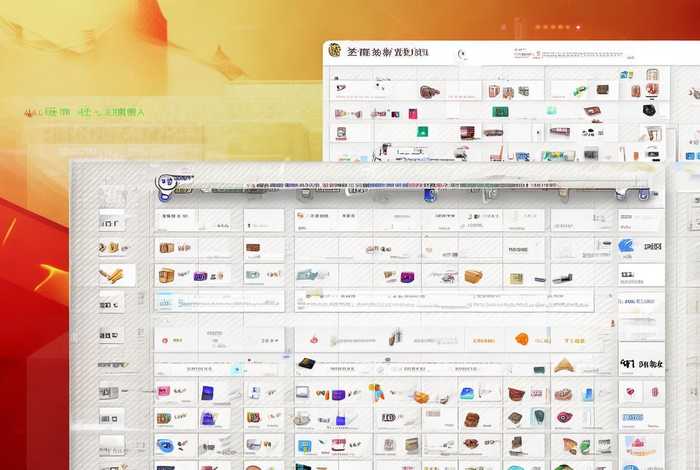Screen dimensions: 700x470
Task: Click the red heart icon at right
Action: pos(630,393)
